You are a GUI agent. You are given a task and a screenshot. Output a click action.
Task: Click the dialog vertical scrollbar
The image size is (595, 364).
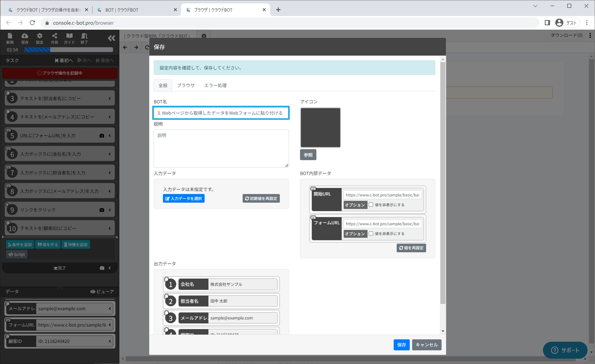pos(443,183)
